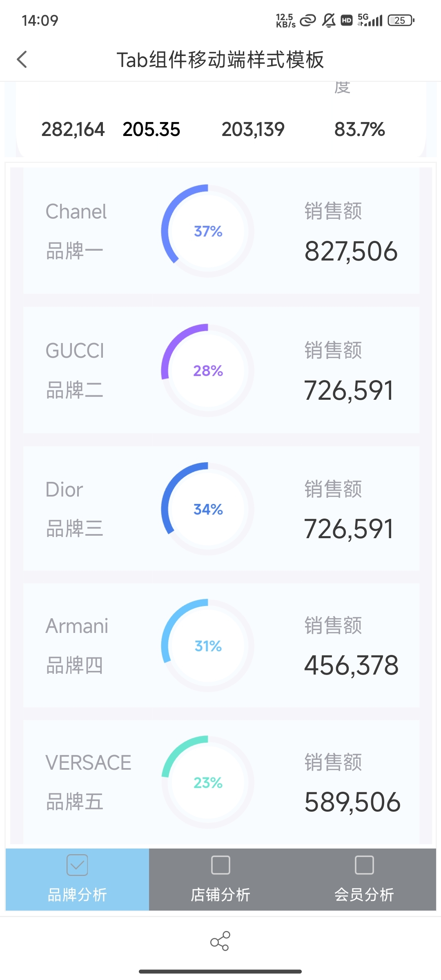This screenshot has height=980, width=441.
Task: Tap the muted bell status icon
Action: point(329,20)
